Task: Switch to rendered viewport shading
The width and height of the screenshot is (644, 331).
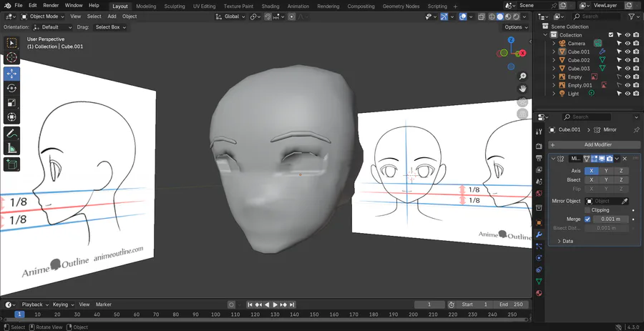Action: [516, 17]
